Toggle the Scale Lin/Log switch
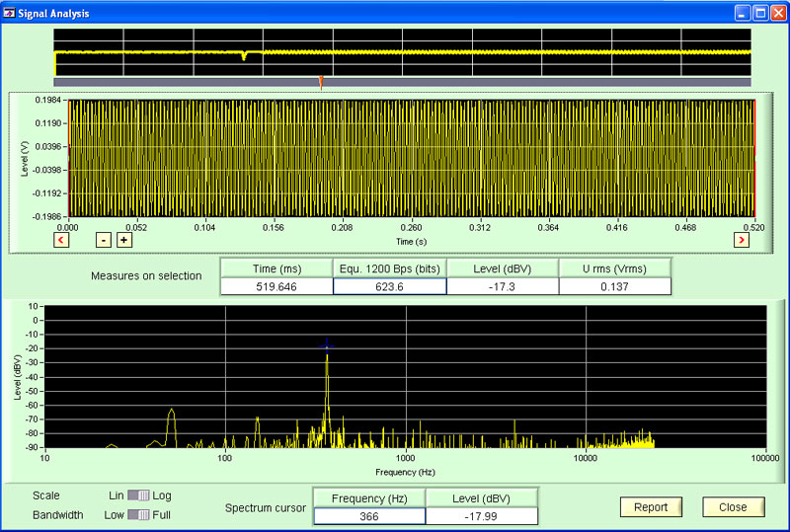 [138, 495]
